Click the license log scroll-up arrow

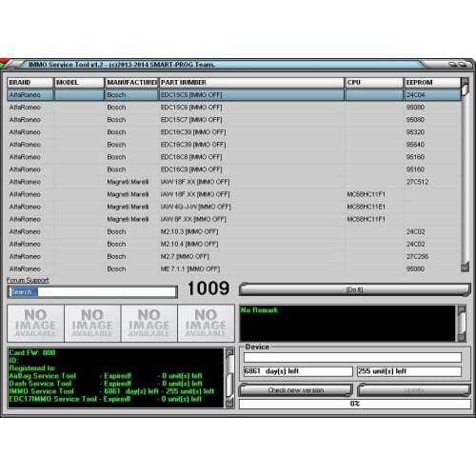pos(229,352)
